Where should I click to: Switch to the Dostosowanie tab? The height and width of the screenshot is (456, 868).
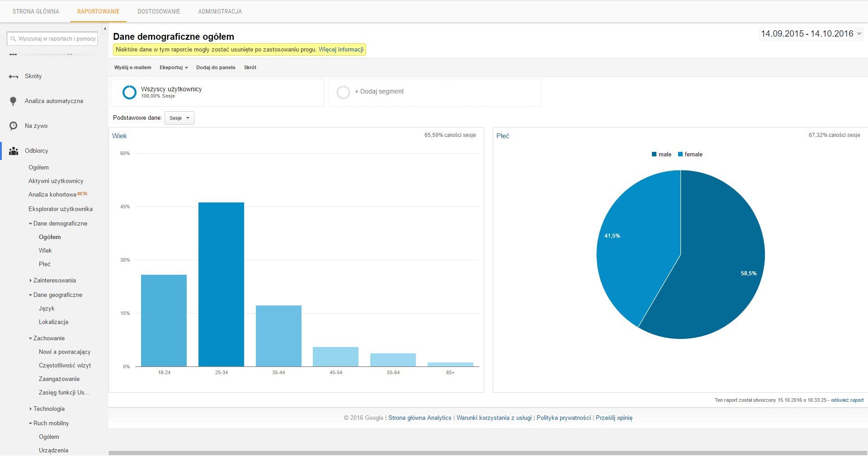(x=159, y=11)
